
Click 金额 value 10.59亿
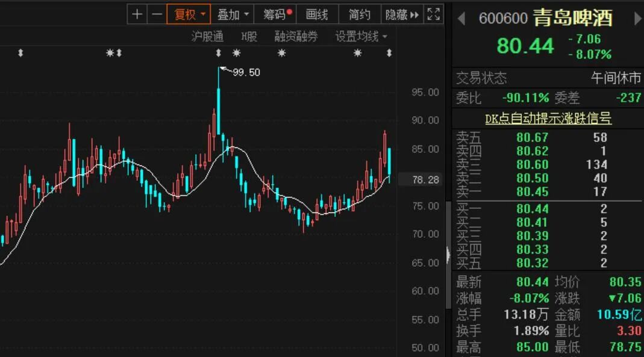point(619,314)
